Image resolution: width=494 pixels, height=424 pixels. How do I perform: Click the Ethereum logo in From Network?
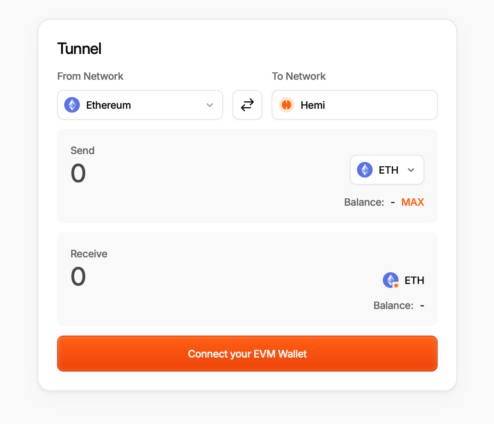point(72,105)
